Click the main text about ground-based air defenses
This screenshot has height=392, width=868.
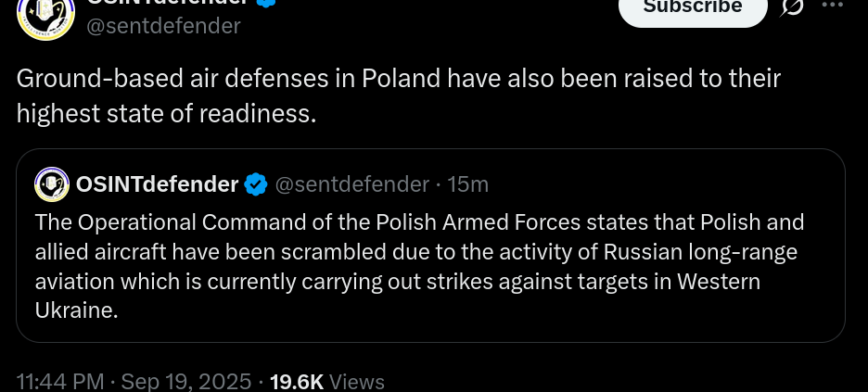[x=398, y=95]
